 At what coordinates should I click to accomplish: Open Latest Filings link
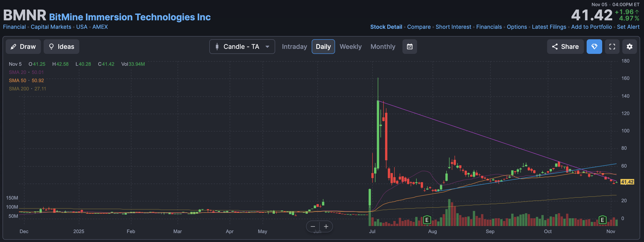549,27
